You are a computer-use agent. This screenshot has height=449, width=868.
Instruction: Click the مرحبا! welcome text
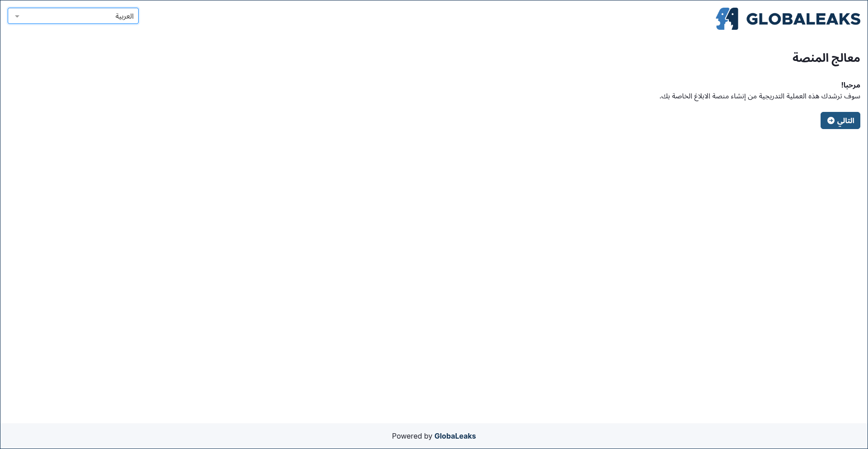pos(850,85)
